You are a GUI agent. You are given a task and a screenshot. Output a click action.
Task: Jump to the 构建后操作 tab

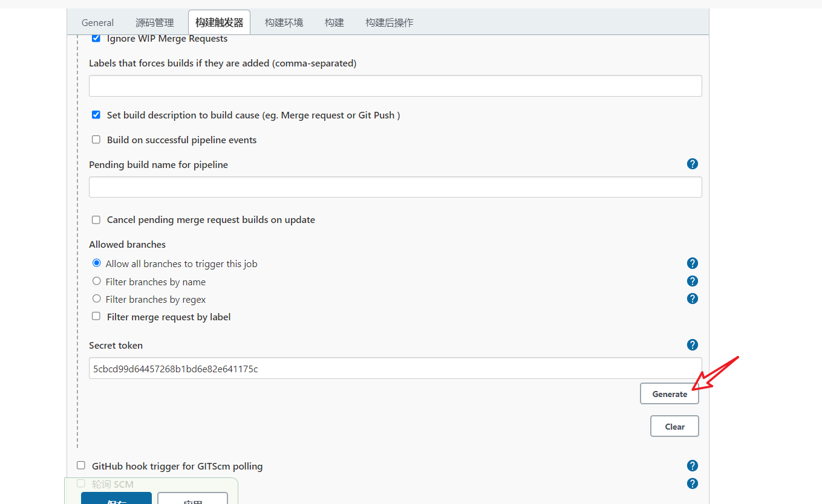[390, 23]
